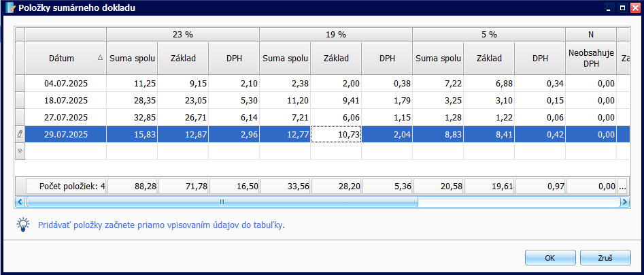Click the 23 % column group header
This screenshot has width=644, height=275.
tap(183, 34)
